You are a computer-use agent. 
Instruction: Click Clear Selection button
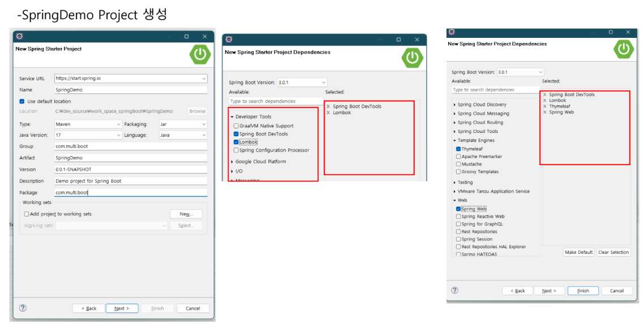613,252
